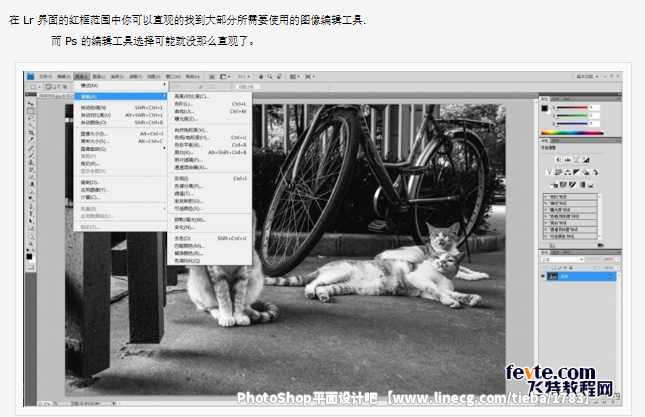Image resolution: width=645 pixels, height=417 pixels.
Task: Add a Threshold adjustment from third icon row
Action: click(573, 185)
